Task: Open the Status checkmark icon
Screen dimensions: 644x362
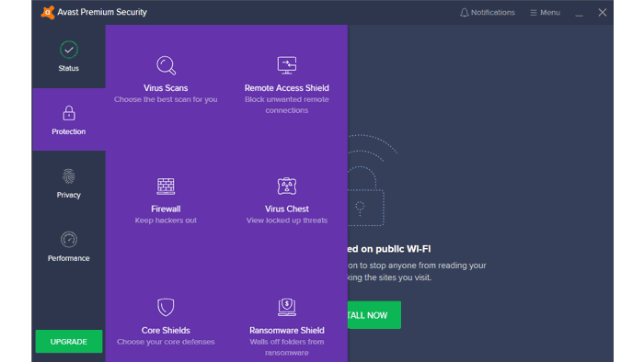Action: 69,50
